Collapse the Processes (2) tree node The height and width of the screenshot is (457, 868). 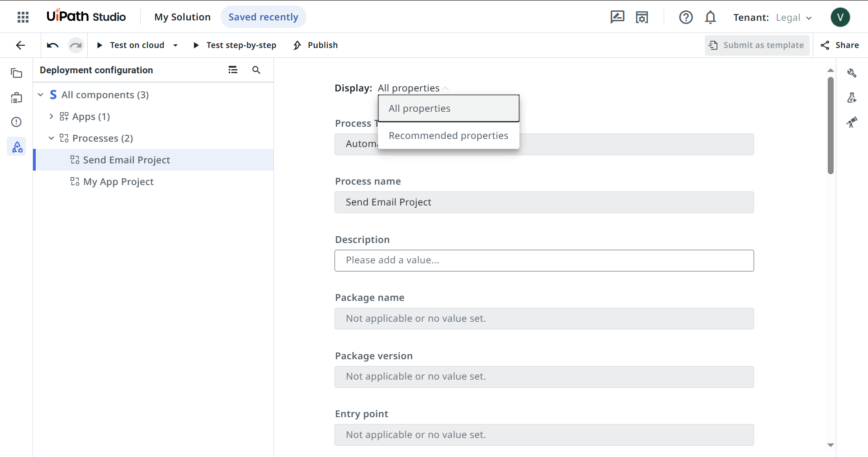[x=51, y=138]
